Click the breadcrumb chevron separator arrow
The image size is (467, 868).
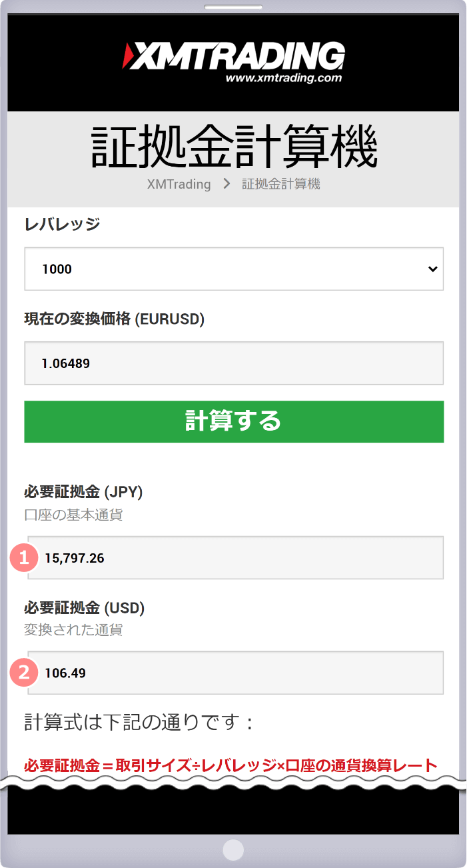[x=227, y=184]
